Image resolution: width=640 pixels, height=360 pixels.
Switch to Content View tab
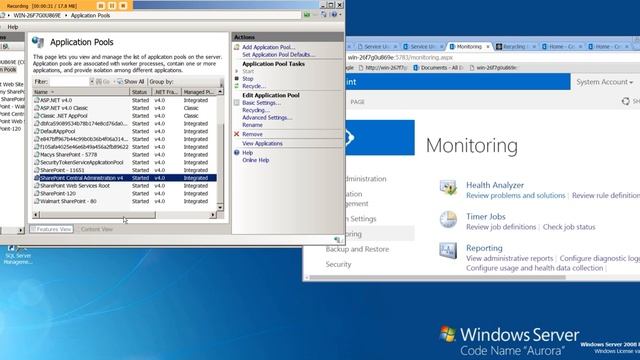[x=96, y=229]
